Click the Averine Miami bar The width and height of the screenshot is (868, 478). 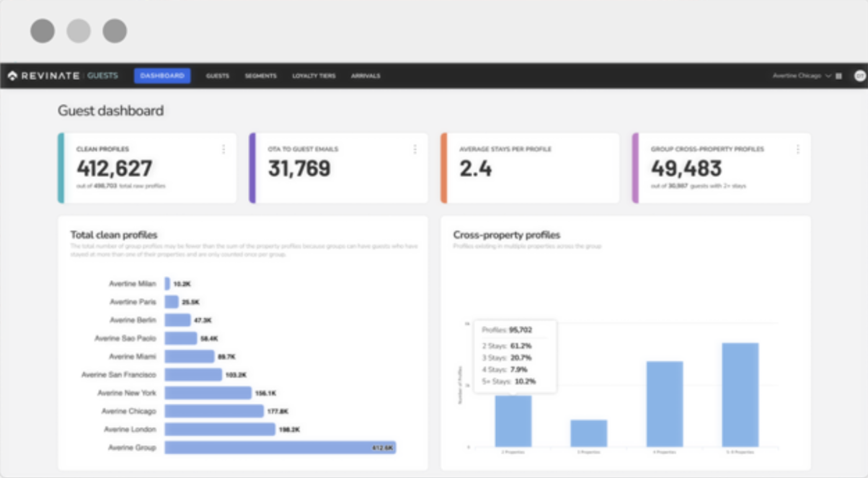point(189,356)
